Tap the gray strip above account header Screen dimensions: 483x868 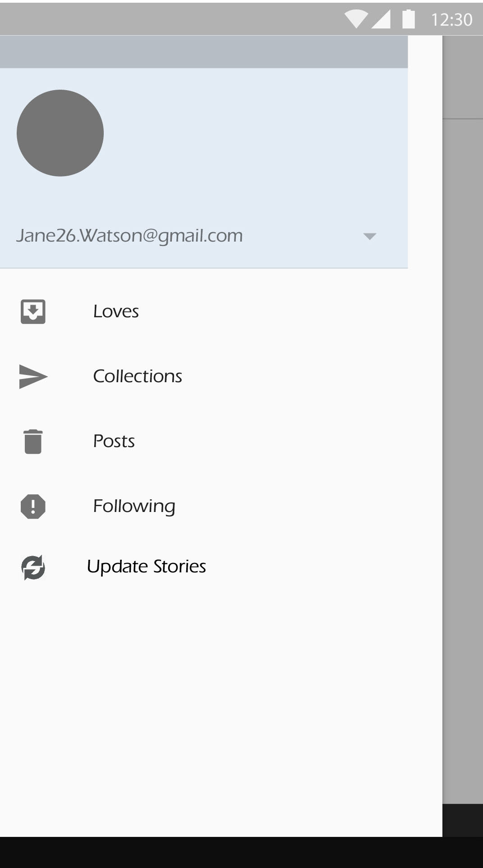click(203, 52)
